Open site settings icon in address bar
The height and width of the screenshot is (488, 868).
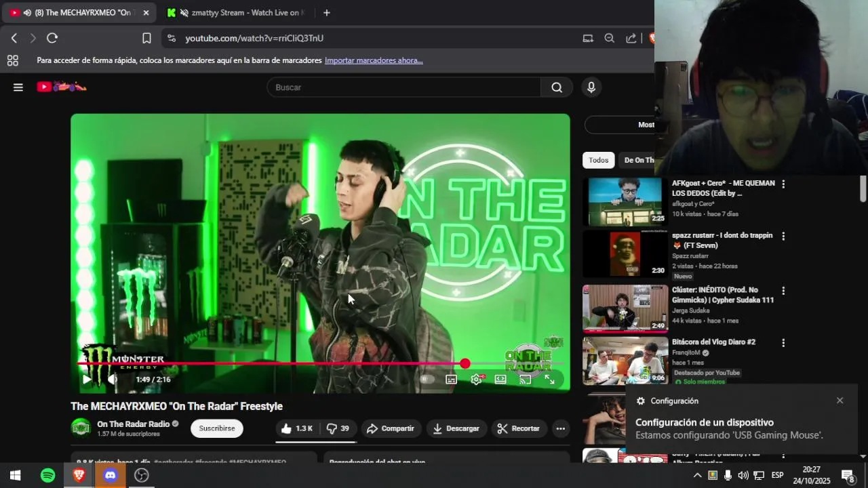pos(171,38)
